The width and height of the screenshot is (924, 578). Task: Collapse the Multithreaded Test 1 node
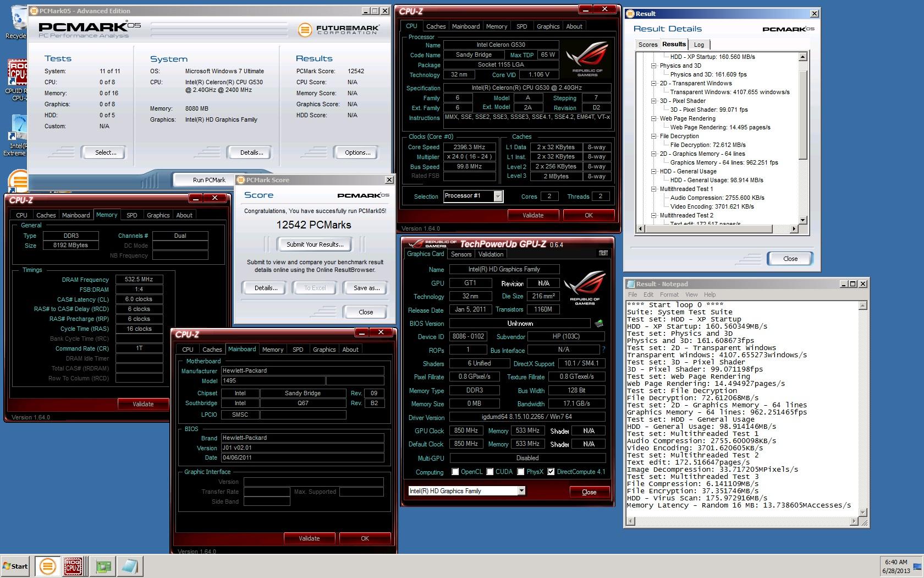pos(654,189)
